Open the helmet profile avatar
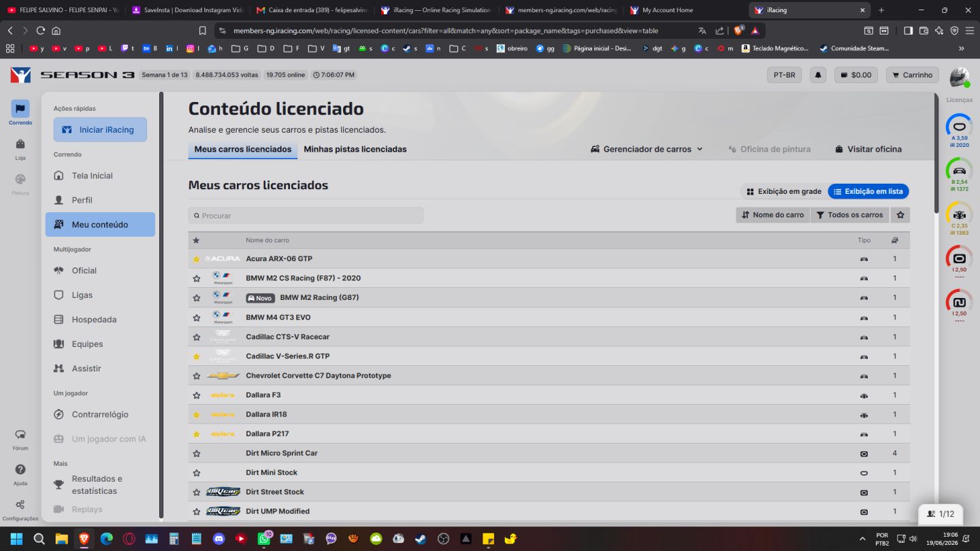The height and width of the screenshot is (551, 980). (x=960, y=77)
